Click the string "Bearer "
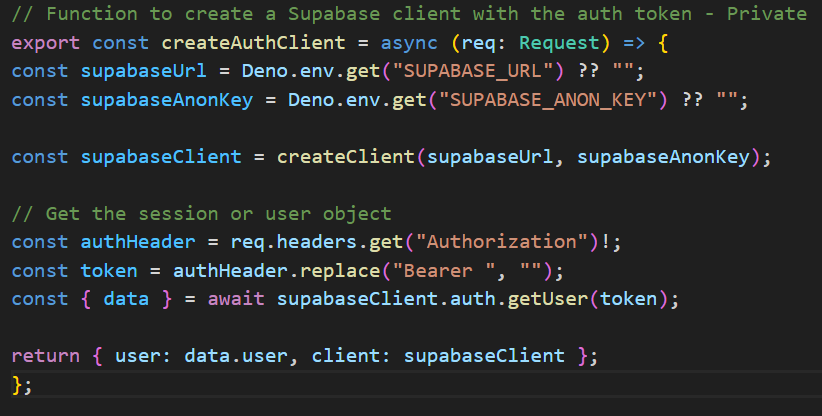Screen dimensions: 822x416 click(444, 270)
